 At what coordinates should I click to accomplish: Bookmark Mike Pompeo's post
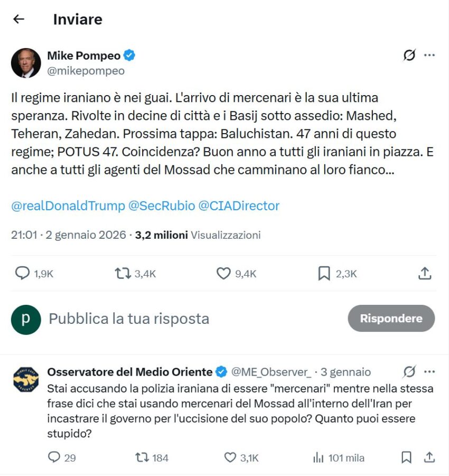click(324, 273)
